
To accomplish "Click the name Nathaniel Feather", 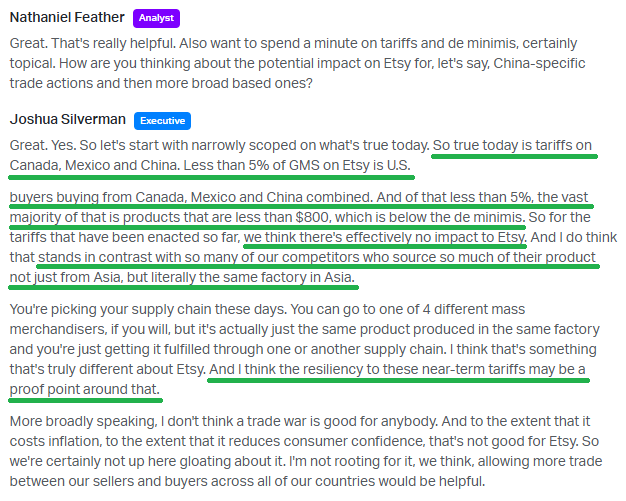I will click(67, 17).
